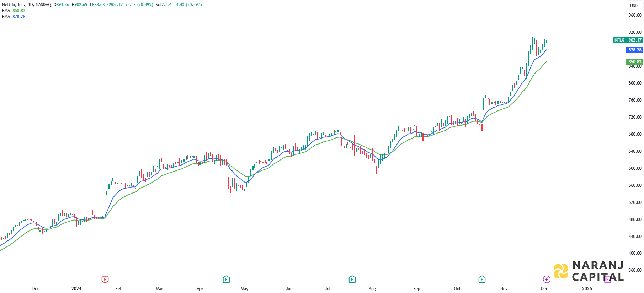
Task: Click the purple lightning event icon near Dec
Action: click(x=547, y=280)
